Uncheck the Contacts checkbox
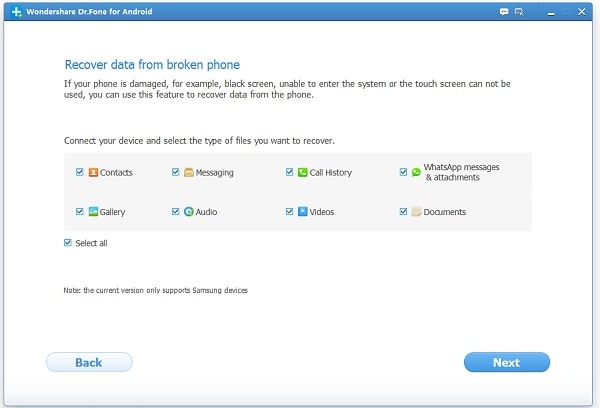 click(x=79, y=172)
